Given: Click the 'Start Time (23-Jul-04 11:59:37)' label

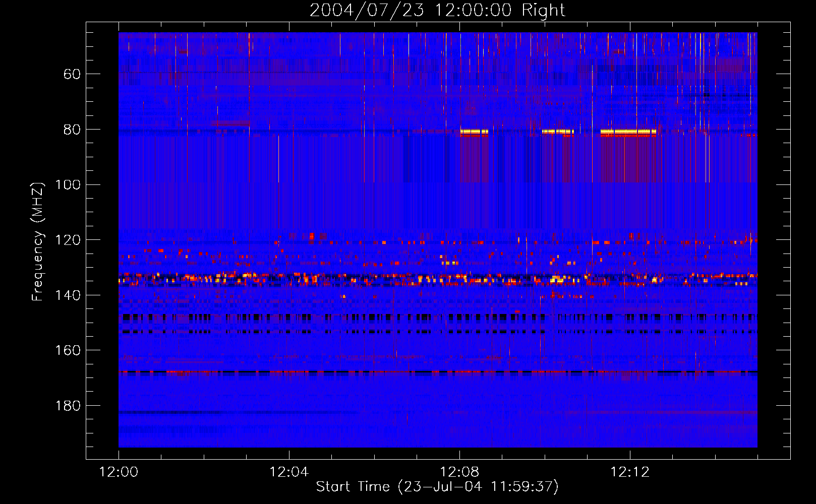Looking at the screenshot, I should pos(437,487).
